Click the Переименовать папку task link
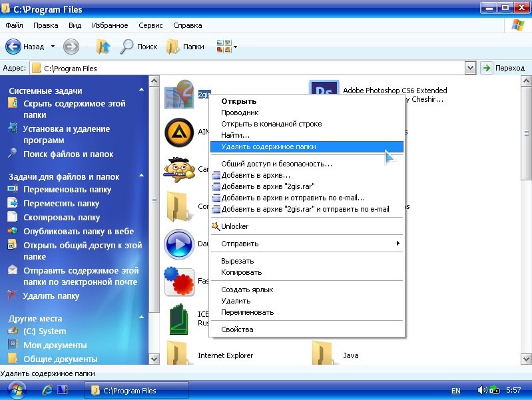Screen dimensions: 532x400 (x=67, y=190)
